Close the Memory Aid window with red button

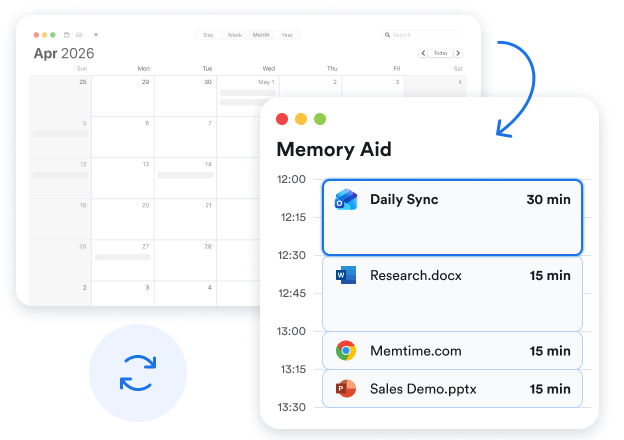tap(282, 119)
